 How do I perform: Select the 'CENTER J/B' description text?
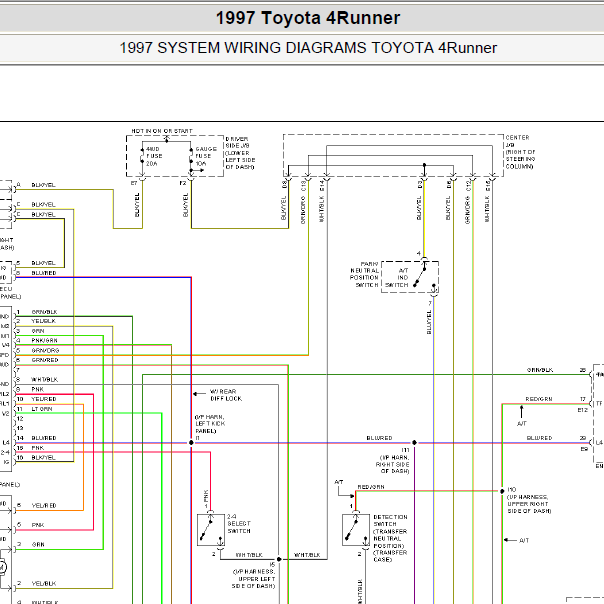pos(520,152)
